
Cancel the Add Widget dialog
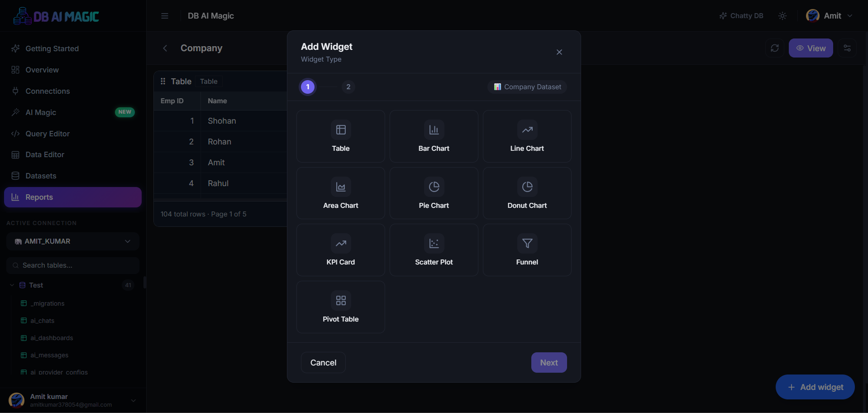click(x=323, y=363)
